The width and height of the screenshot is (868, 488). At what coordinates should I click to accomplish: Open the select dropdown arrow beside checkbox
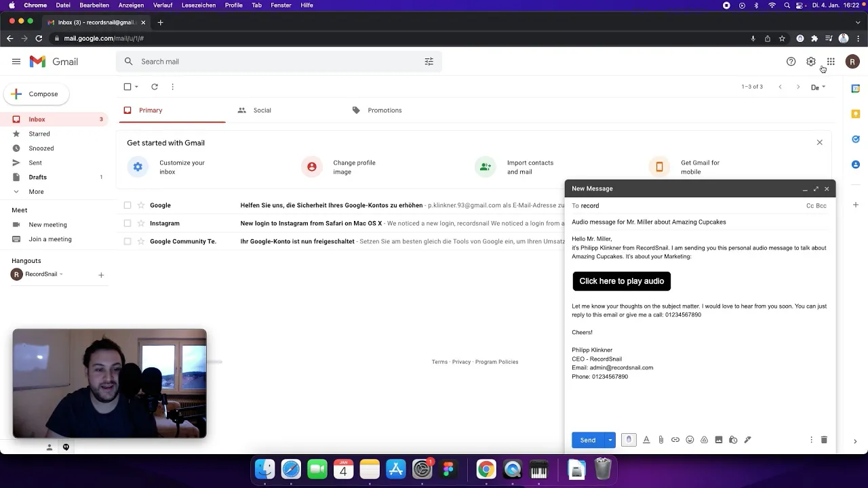point(136,87)
